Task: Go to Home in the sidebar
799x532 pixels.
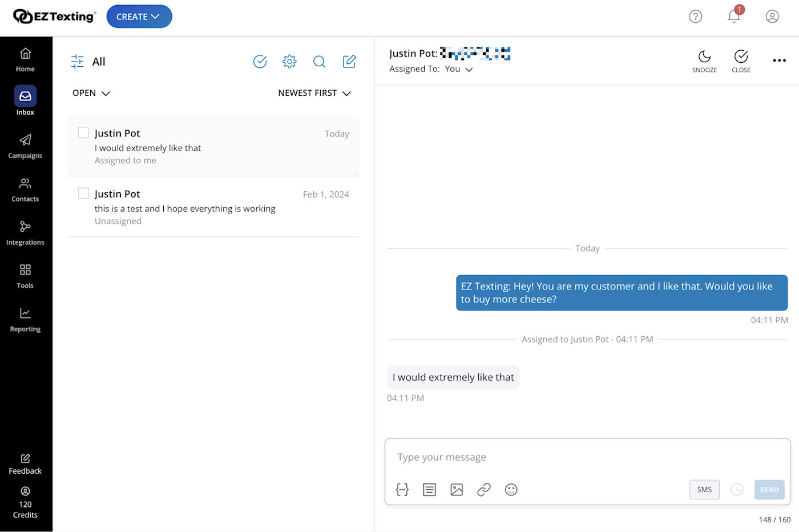Action: click(25, 61)
